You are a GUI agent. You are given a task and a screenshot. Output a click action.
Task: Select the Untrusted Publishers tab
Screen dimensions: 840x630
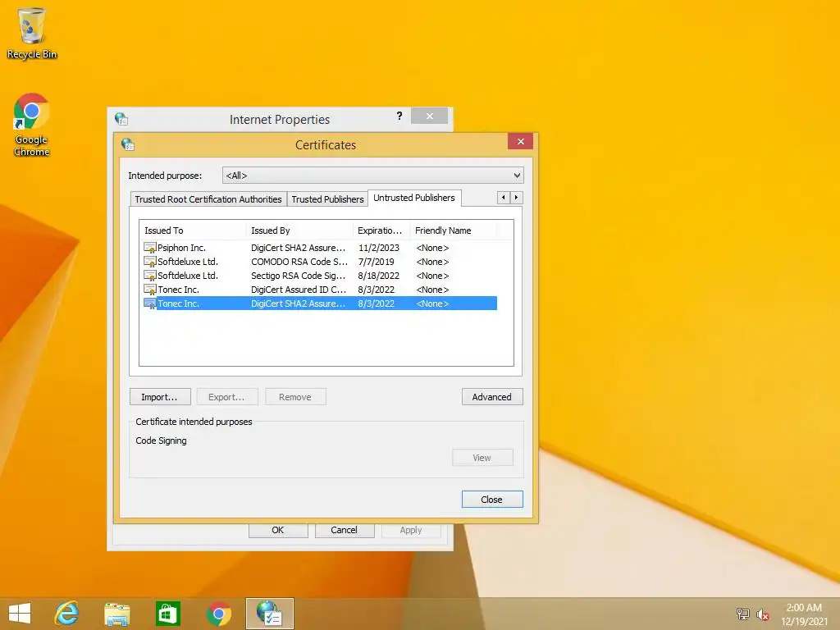[414, 198]
